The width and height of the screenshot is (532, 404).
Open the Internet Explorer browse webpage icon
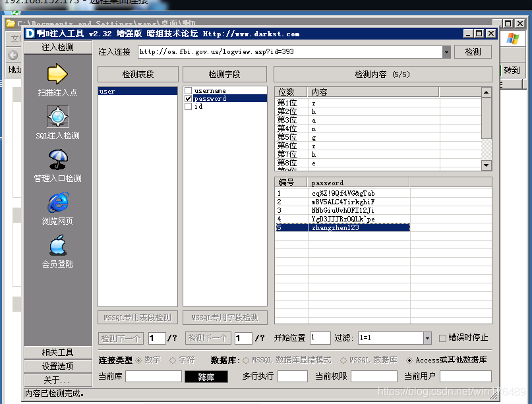pyautogui.click(x=58, y=202)
